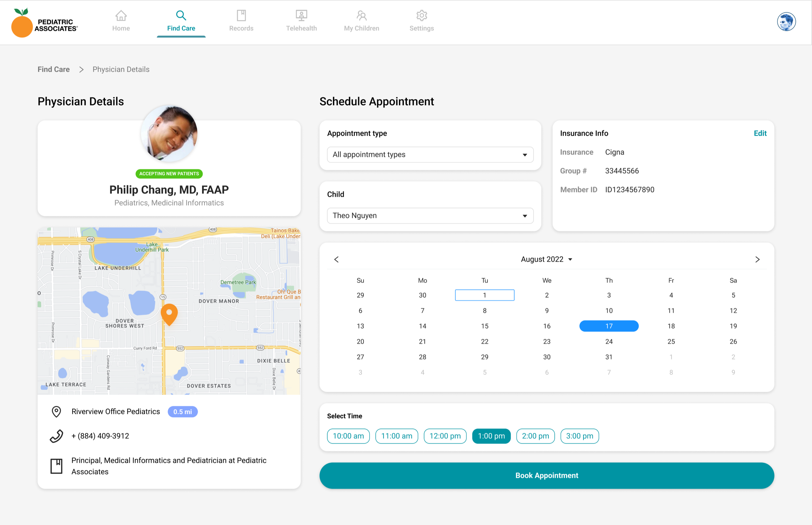Click the location marker icon beside Riverview Office
Viewport: 812px width, 525px height.
tap(56, 412)
